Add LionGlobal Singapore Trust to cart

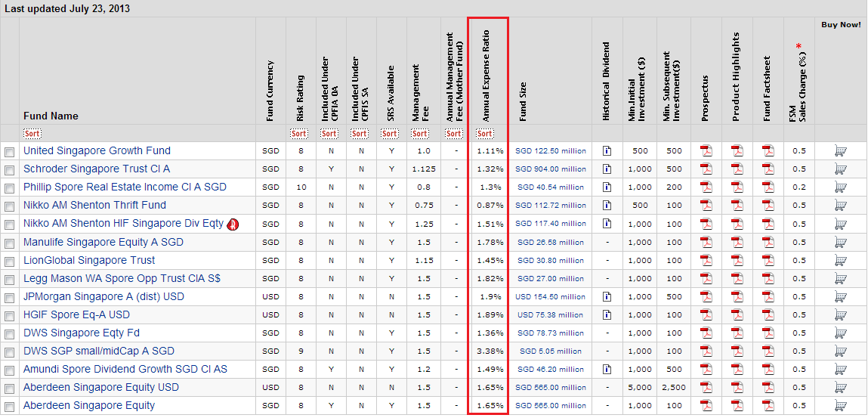tap(840, 260)
